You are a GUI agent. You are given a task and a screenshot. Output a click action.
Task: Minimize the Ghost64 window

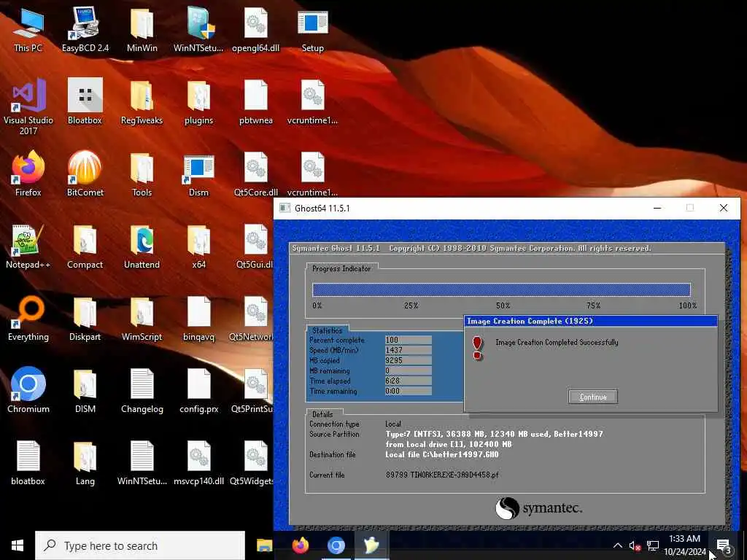(x=657, y=208)
